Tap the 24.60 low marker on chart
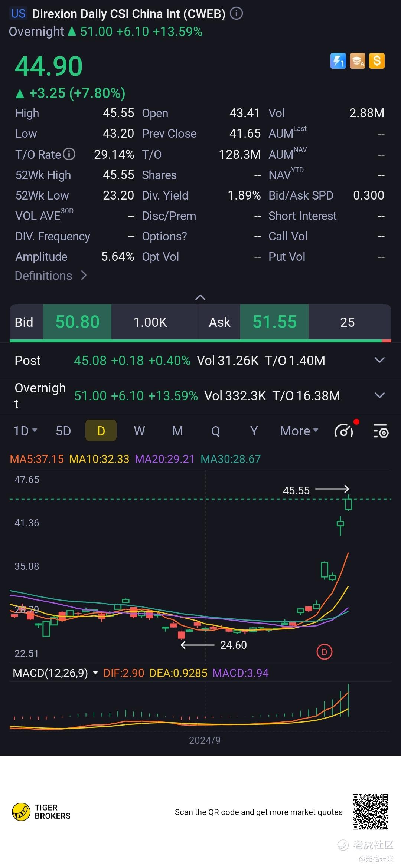The width and height of the screenshot is (401, 868). 233,645
